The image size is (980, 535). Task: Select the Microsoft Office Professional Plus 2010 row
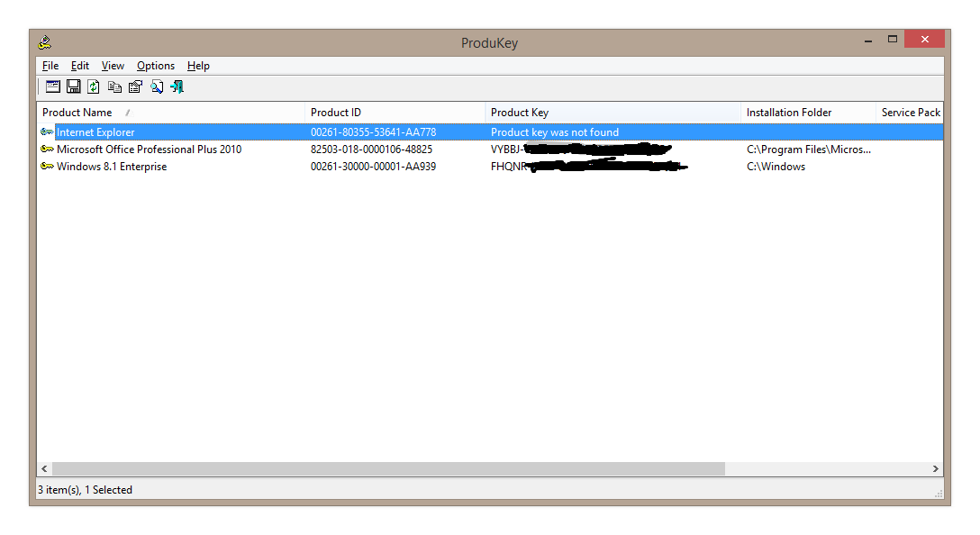[x=150, y=149]
